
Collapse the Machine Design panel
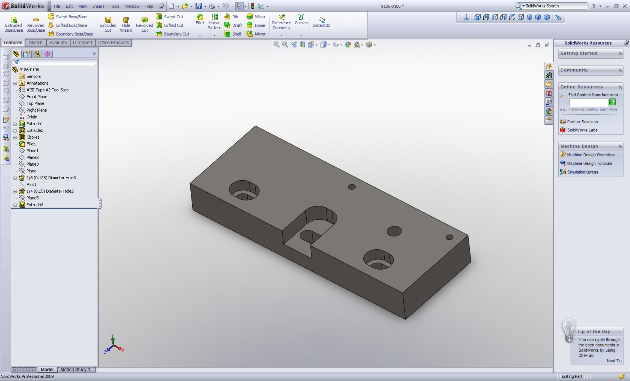620,146
